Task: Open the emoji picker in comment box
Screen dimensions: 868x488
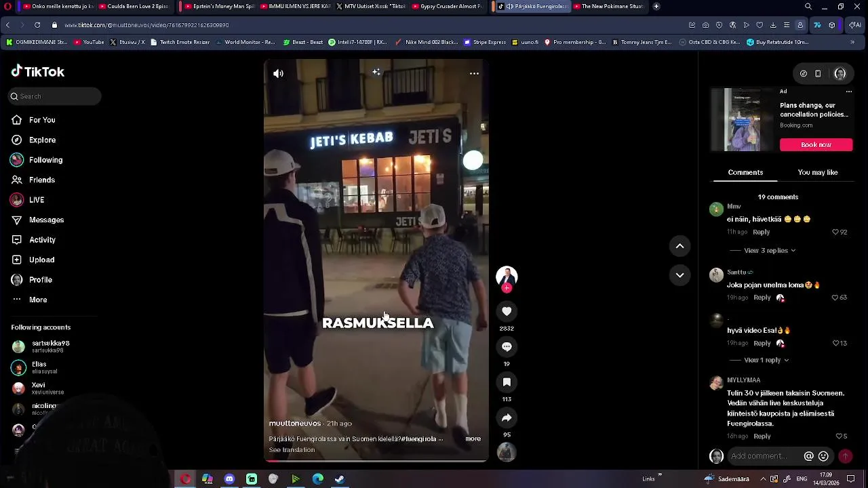Action: (x=823, y=456)
